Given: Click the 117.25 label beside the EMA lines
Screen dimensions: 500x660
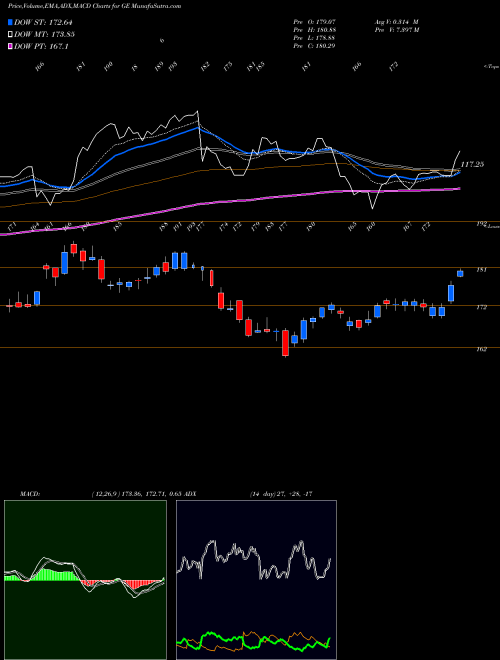Looking at the screenshot, I should 472,164.
